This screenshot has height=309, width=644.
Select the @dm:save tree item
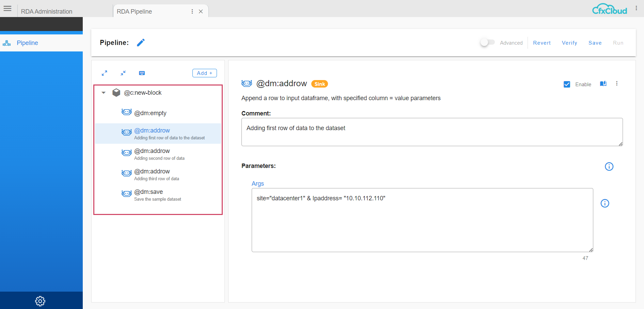point(149,192)
